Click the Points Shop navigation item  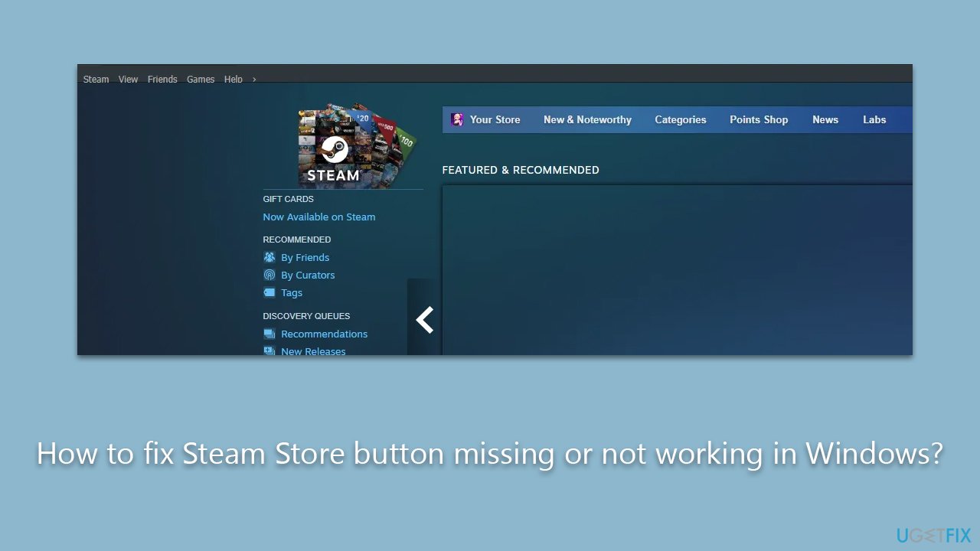(x=759, y=119)
